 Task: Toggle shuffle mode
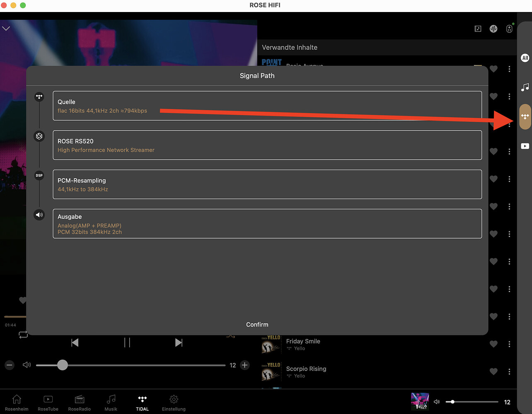tap(231, 336)
